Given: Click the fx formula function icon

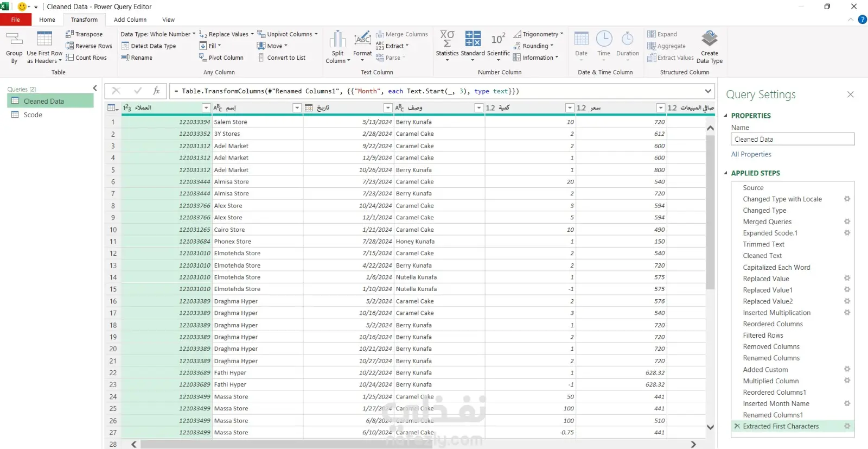Looking at the screenshot, I should (x=156, y=91).
